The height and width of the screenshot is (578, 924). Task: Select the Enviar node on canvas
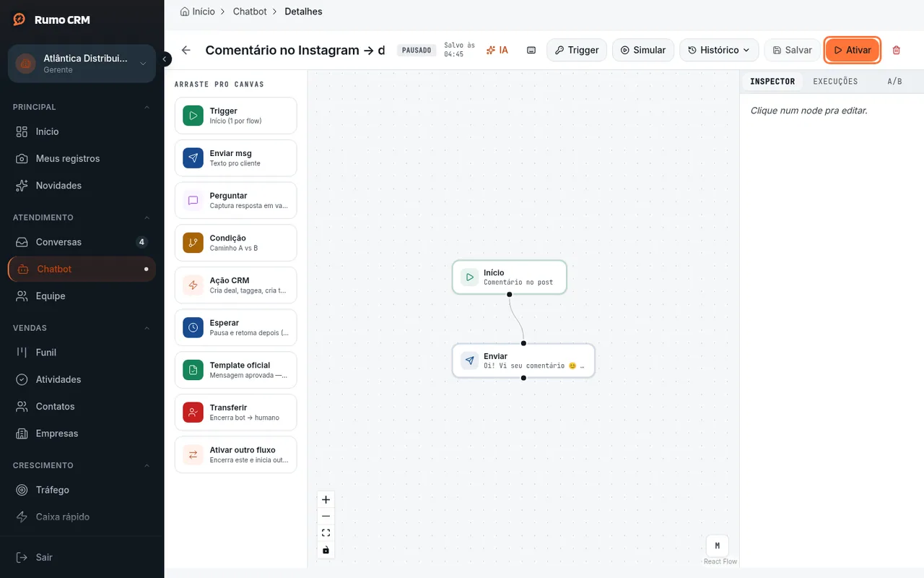point(523,361)
